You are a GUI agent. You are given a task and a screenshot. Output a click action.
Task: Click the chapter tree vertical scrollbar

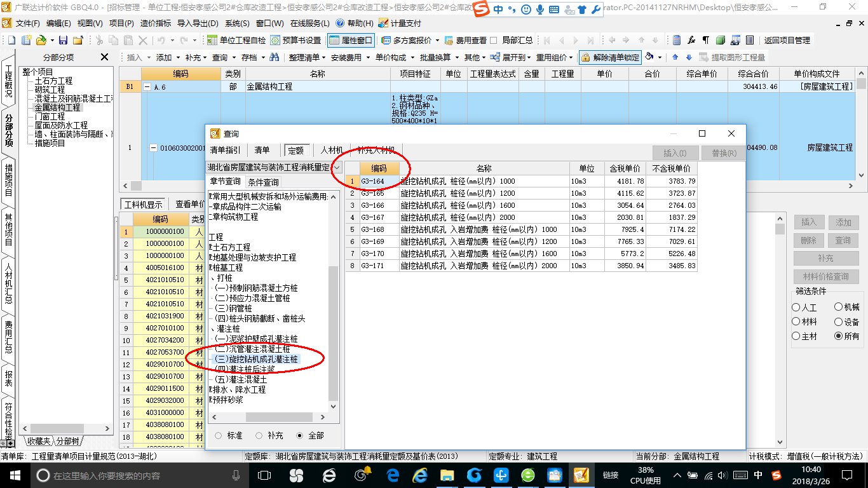(334, 301)
